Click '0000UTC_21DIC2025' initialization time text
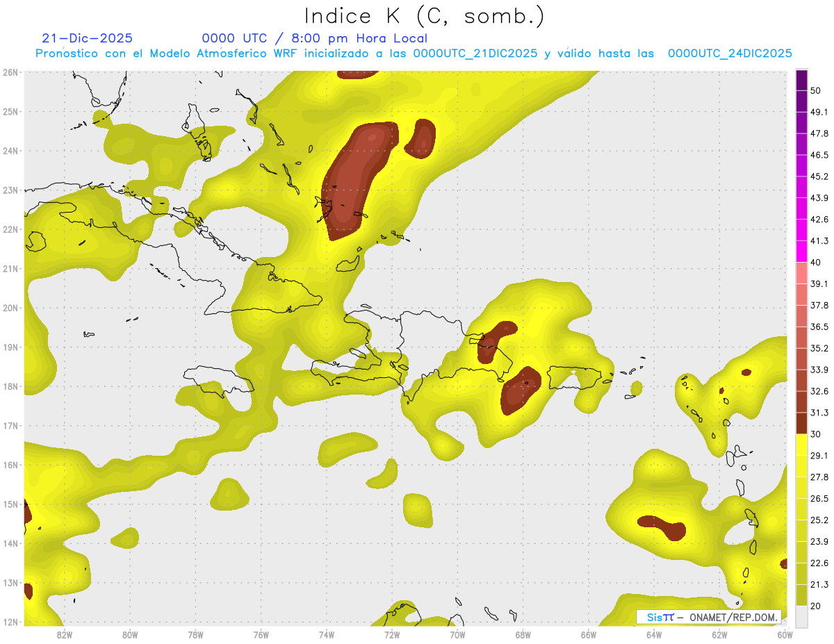The width and height of the screenshot is (834, 644). click(475, 53)
